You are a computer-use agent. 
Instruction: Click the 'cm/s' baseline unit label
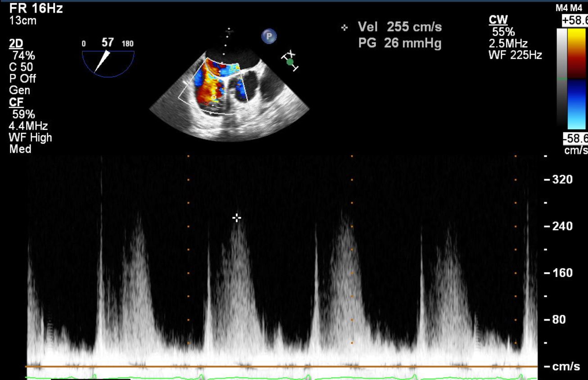point(566,366)
